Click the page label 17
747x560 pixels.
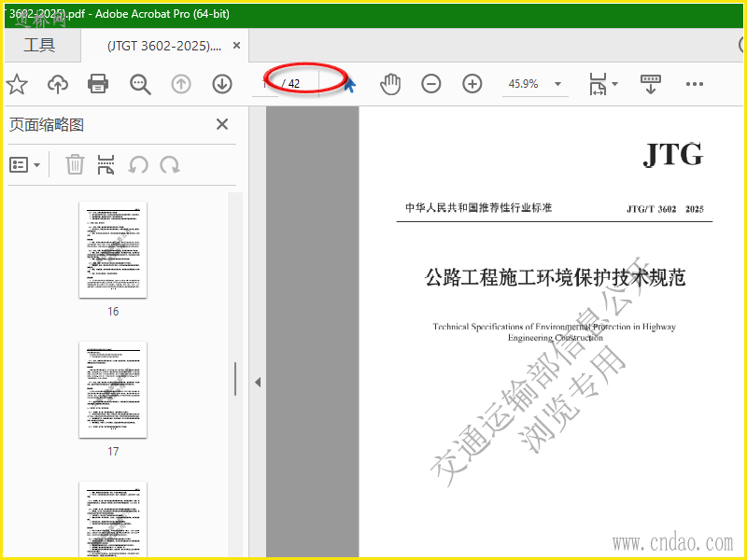[x=113, y=452]
